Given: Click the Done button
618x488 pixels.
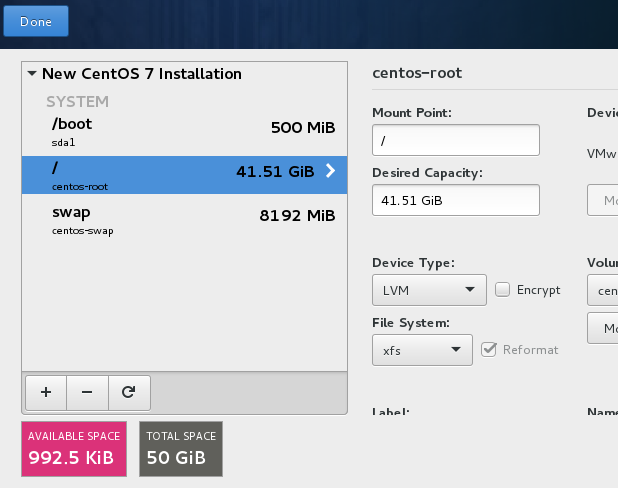Looking at the screenshot, I should (x=36, y=21).
